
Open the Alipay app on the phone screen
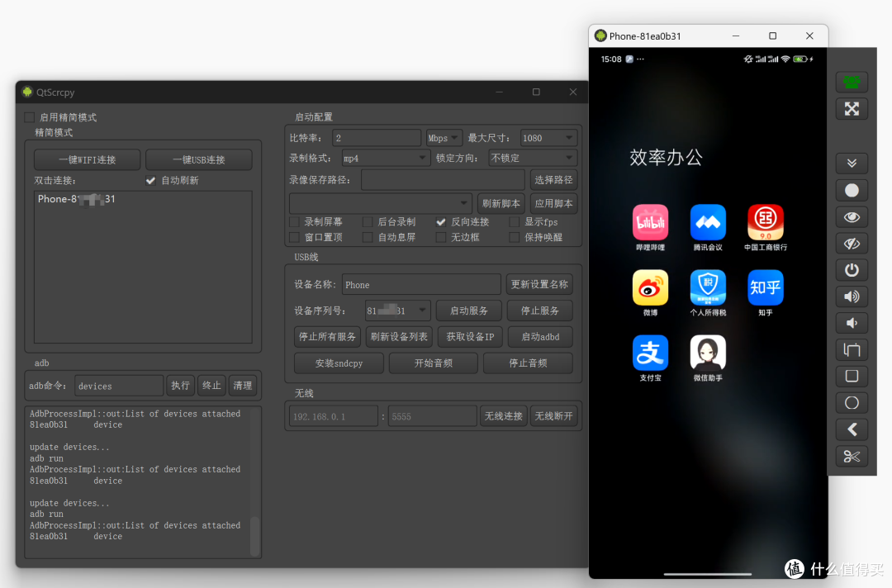650,353
